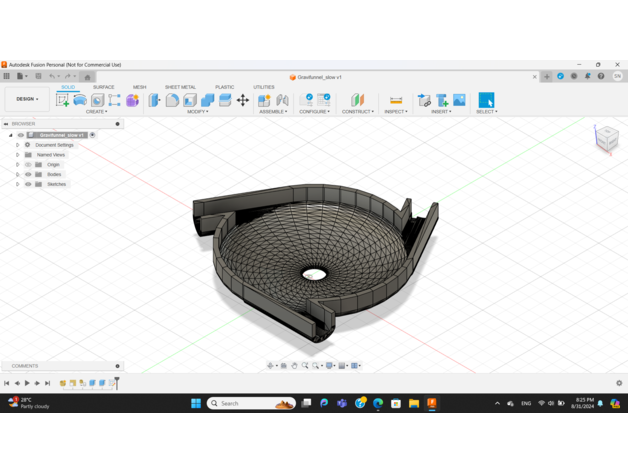The image size is (628, 472).
Task: Open the Modify menu
Action: [x=198, y=112]
